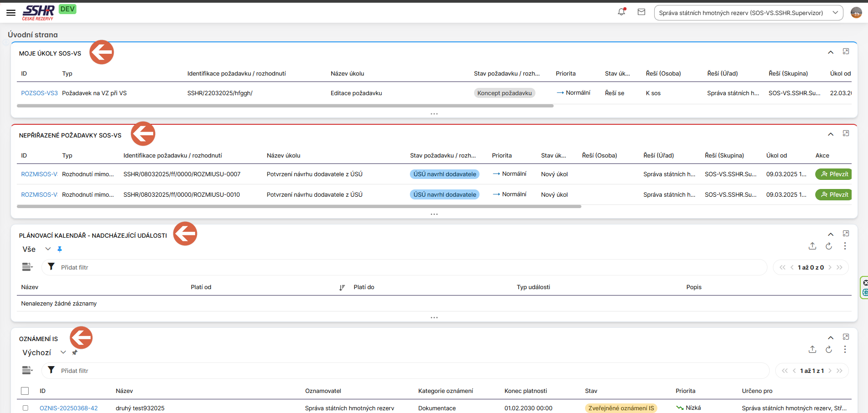Refresh the Oznámení IS list
868x413 pixels.
coord(829,349)
